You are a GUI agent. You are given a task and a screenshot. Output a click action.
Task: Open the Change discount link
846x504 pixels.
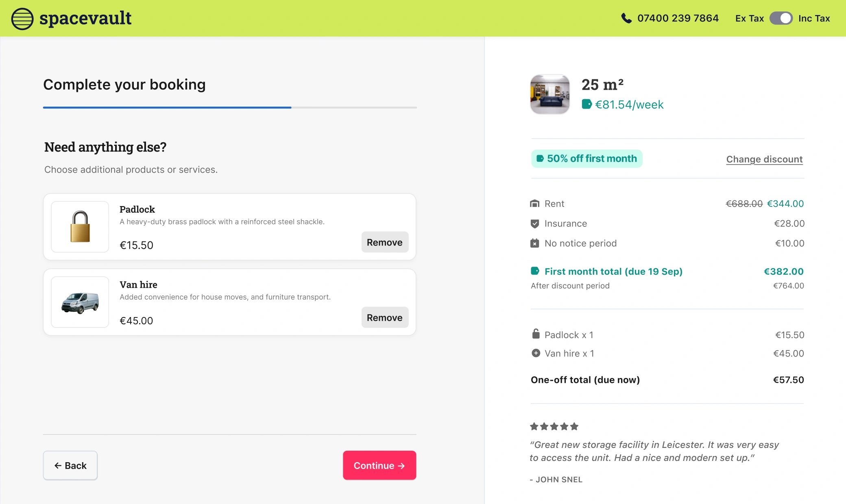[x=764, y=159]
